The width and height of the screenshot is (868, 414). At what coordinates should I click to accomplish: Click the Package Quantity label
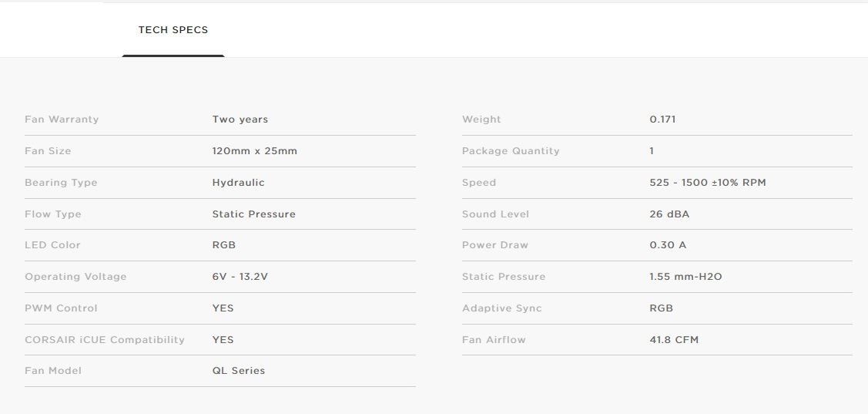tap(511, 151)
